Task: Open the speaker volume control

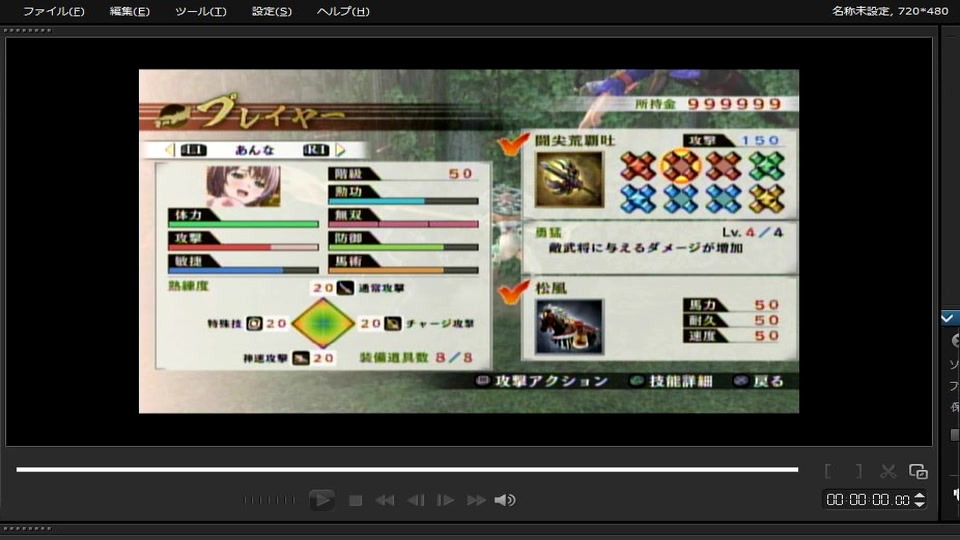Action: (504, 501)
